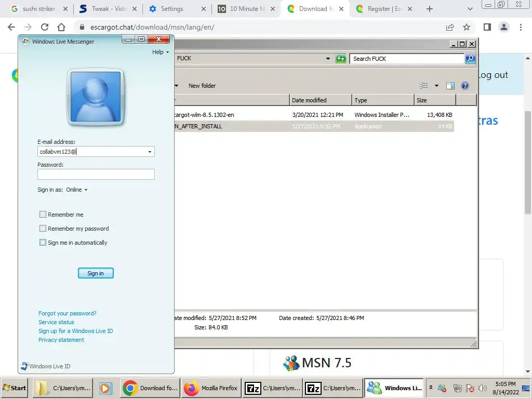Expand the Chrome tab search chevron
532x399 pixels.
coord(470,9)
